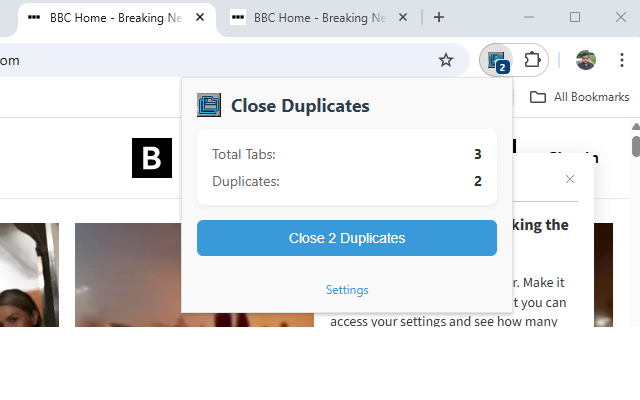
Task: Close the second BBC Home tab
Action: [403, 17]
